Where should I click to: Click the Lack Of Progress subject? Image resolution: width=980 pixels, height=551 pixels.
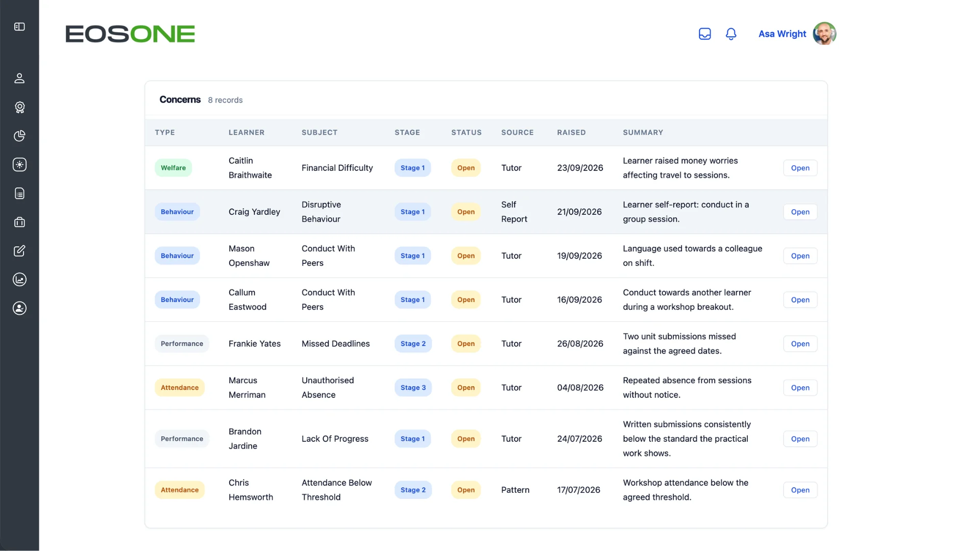tap(335, 439)
